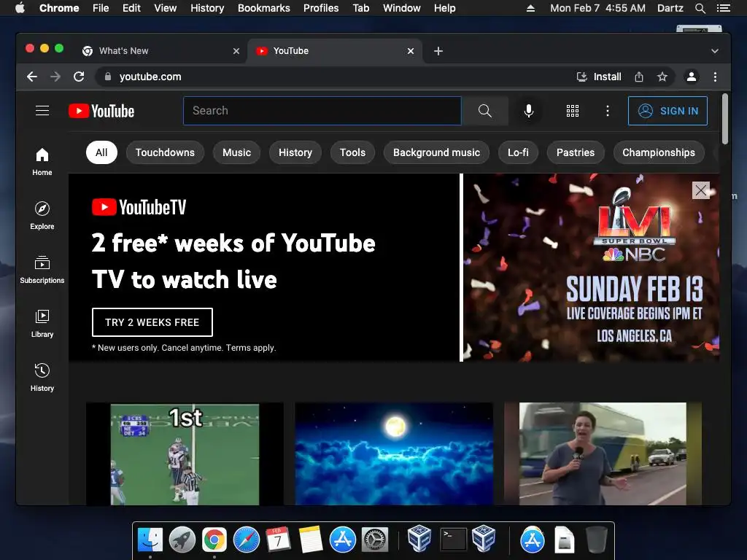Open Control Center list icon in menu bar
747x560 pixels.
(x=723, y=8)
